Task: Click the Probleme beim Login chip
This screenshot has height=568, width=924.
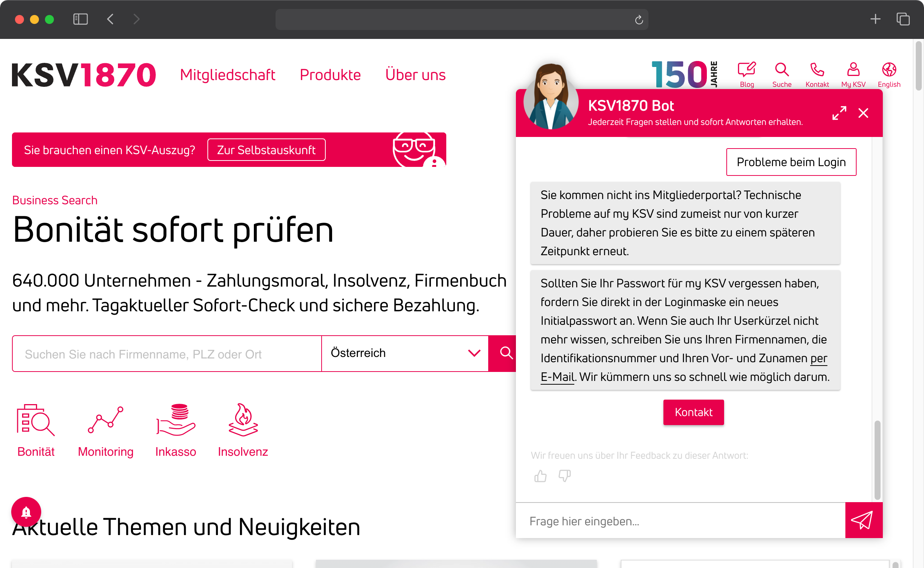Action: pyautogui.click(x=791, y=162)
